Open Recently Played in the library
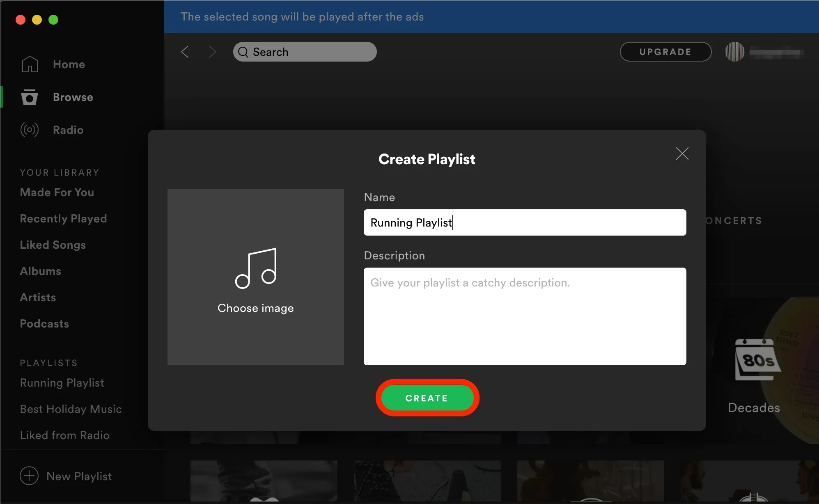 point(63,219)
